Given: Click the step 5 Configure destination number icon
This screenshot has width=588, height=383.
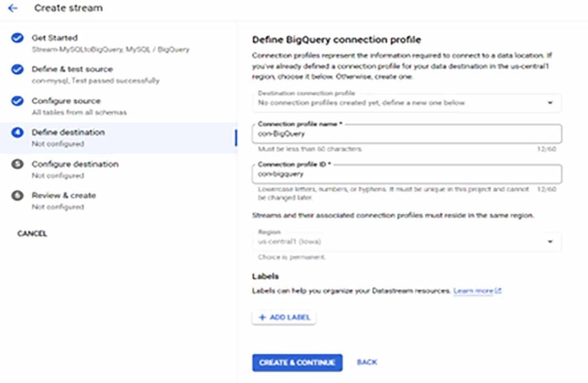Looking at the screenshot, I should coord(17,164).
